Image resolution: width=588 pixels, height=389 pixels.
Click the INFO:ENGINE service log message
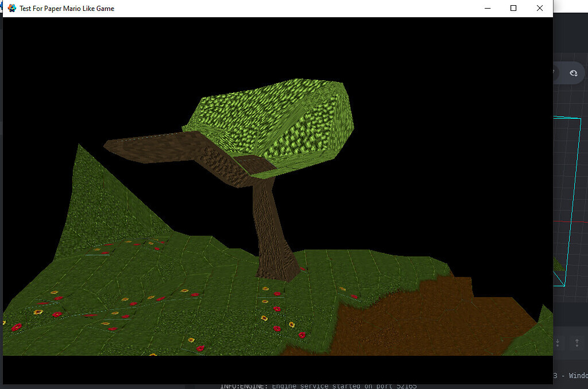click(x=319, y=386)
